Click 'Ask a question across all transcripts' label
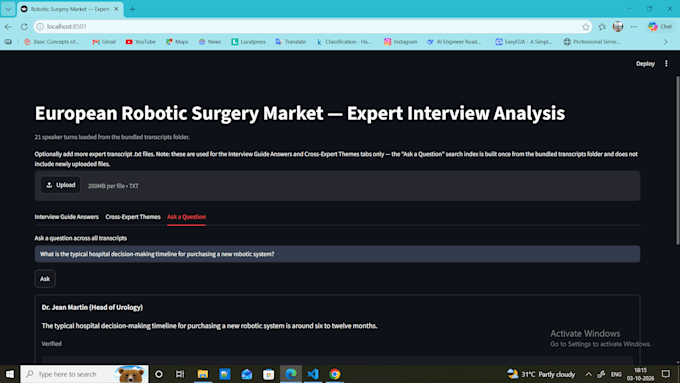 coord(81,238)
